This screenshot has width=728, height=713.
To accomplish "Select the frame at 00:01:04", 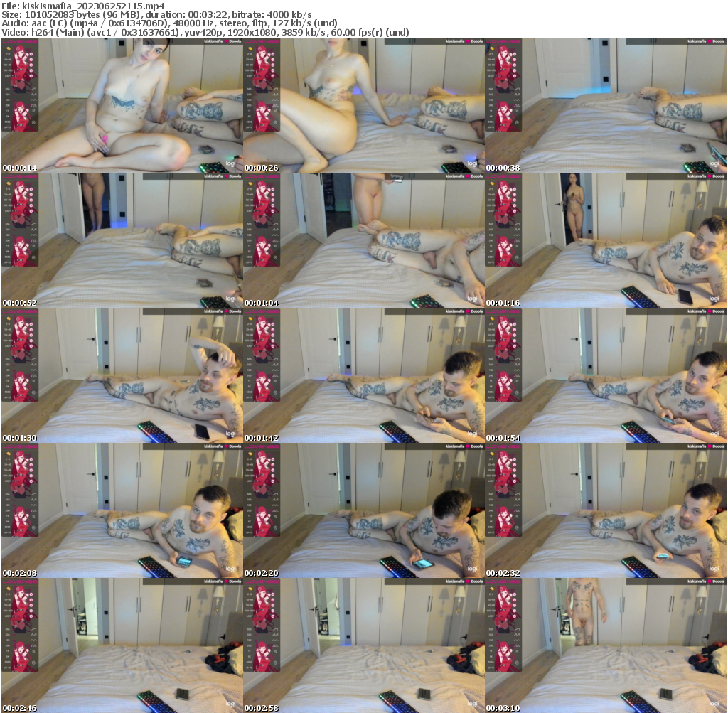I will (x=363, y=240).
